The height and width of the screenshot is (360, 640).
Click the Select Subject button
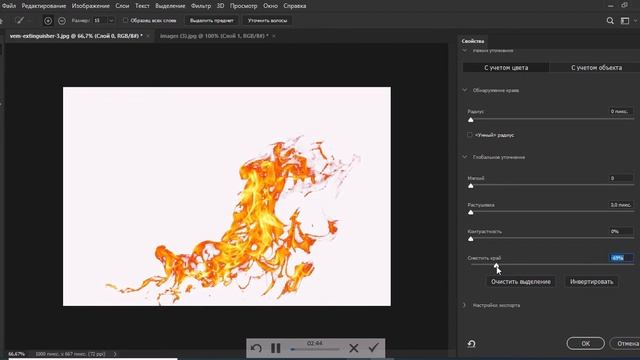[x=211, y=20]
